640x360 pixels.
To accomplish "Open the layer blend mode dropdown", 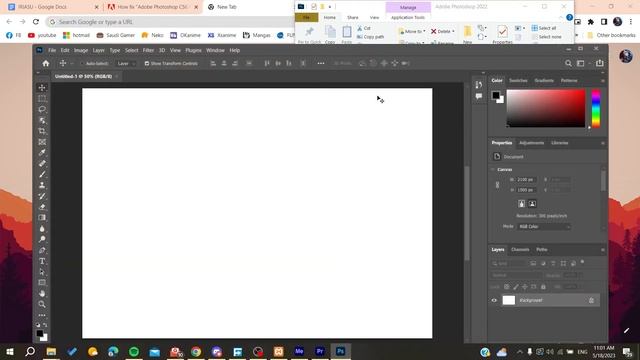I will click(516, 276).
